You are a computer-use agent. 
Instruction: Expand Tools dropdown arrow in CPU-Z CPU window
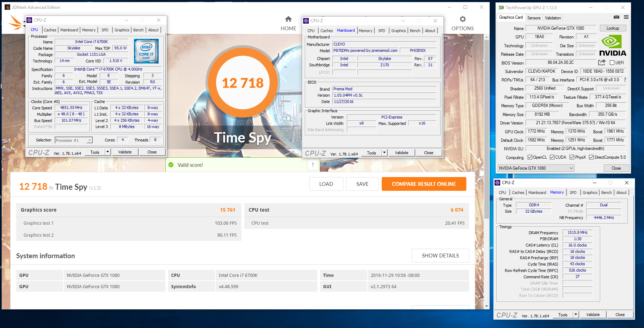pyautogui.click(x=108, y=152)
